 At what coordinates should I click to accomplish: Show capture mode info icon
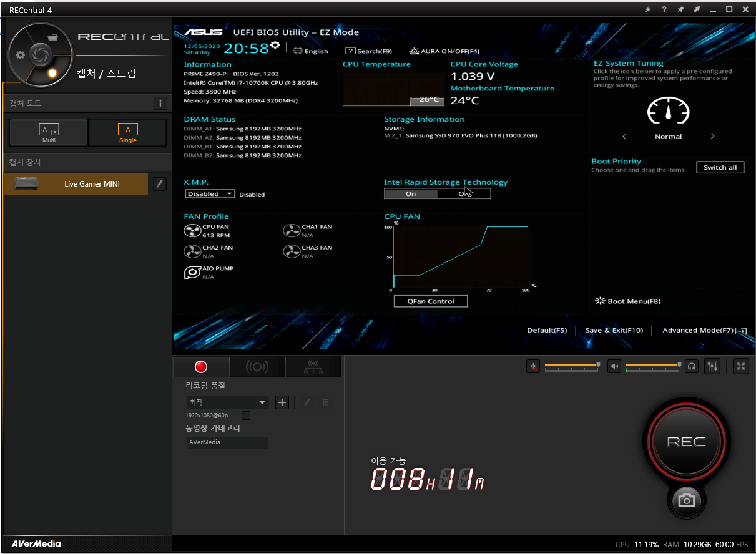pos(160,104)
